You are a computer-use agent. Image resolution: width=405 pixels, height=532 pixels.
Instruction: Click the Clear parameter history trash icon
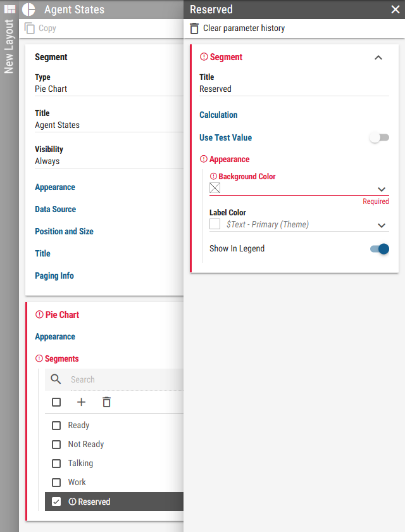point(194,28)
